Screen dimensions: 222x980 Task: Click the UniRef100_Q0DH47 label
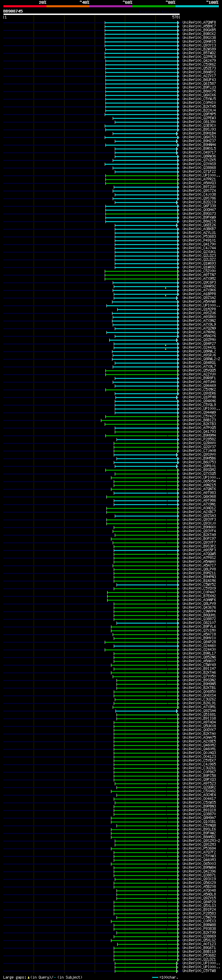(x=199, y=210)
